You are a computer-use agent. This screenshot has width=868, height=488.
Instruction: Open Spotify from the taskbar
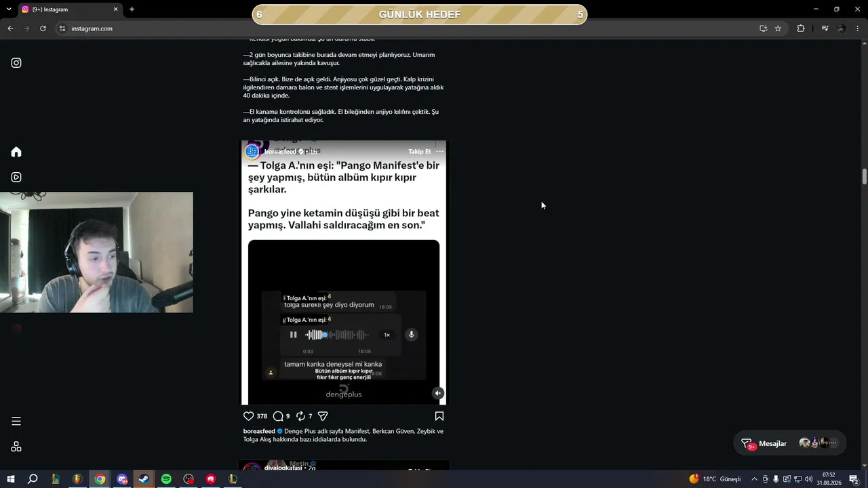click(166, 479)
